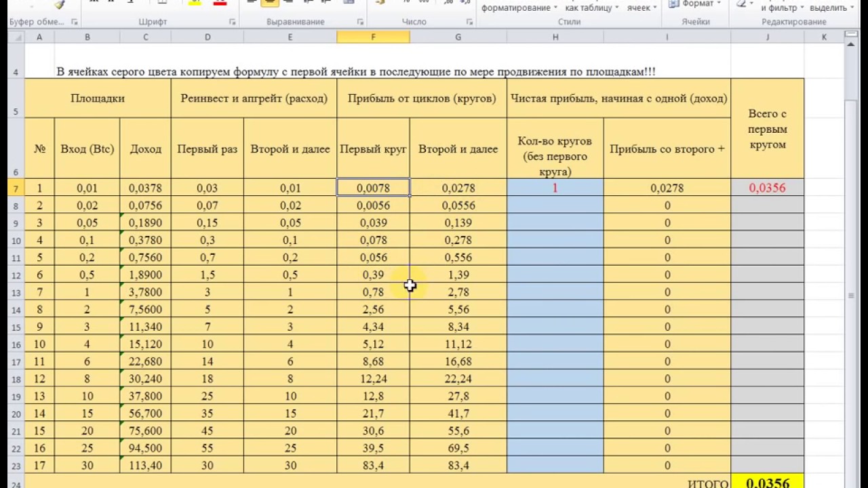Image resolution: width=868 pixels, height=488 pixels.
Task: Click the Реинвест и апгрейт (расход) header
Action: [254, 98]
